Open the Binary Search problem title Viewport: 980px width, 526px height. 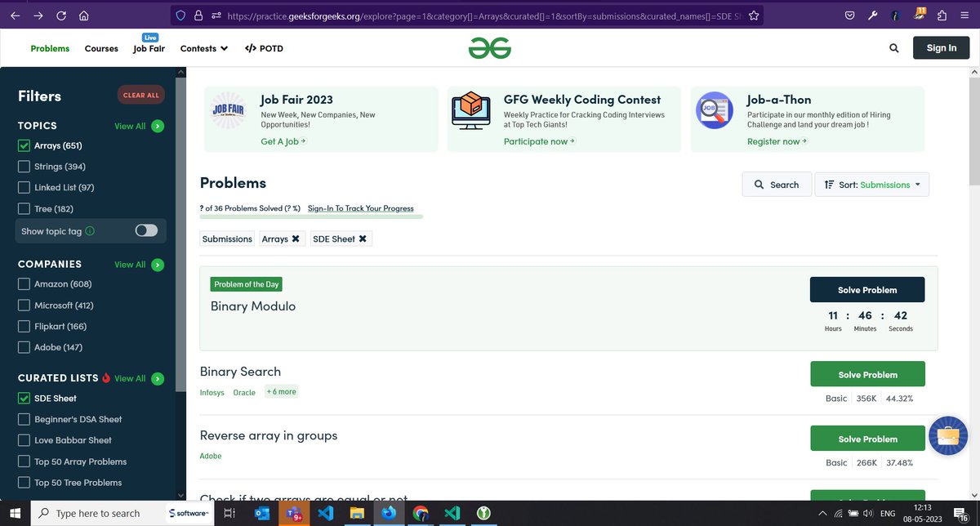(x=240, y=372)
